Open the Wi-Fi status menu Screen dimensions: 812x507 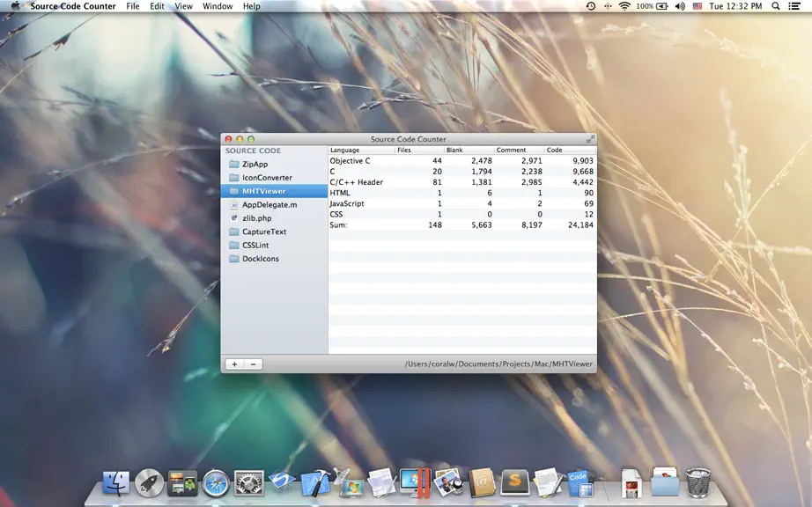[624, 6]
